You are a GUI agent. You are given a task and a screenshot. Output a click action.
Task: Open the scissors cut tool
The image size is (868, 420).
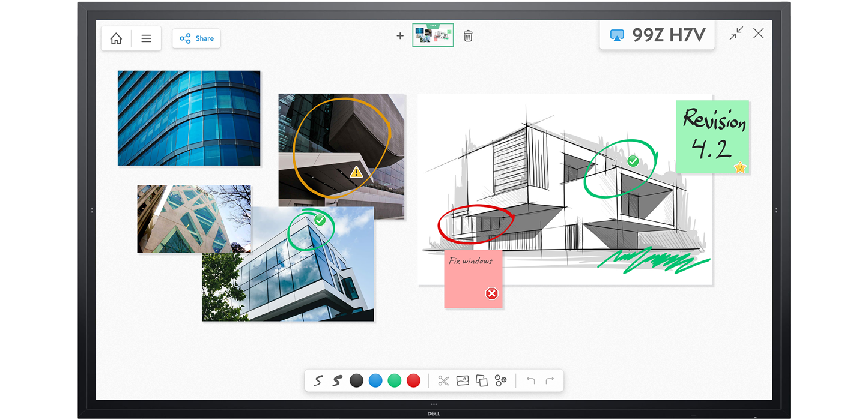click(443, 380)
